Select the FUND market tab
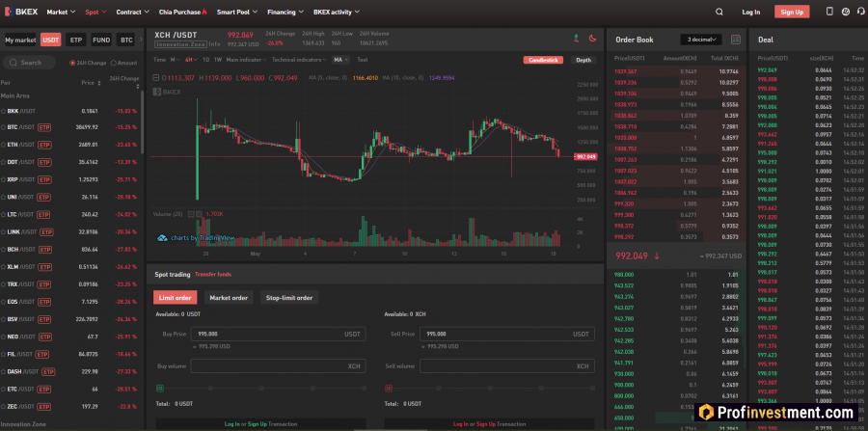Viewport: 868px width, 431px height. click(x=101, y=40)
